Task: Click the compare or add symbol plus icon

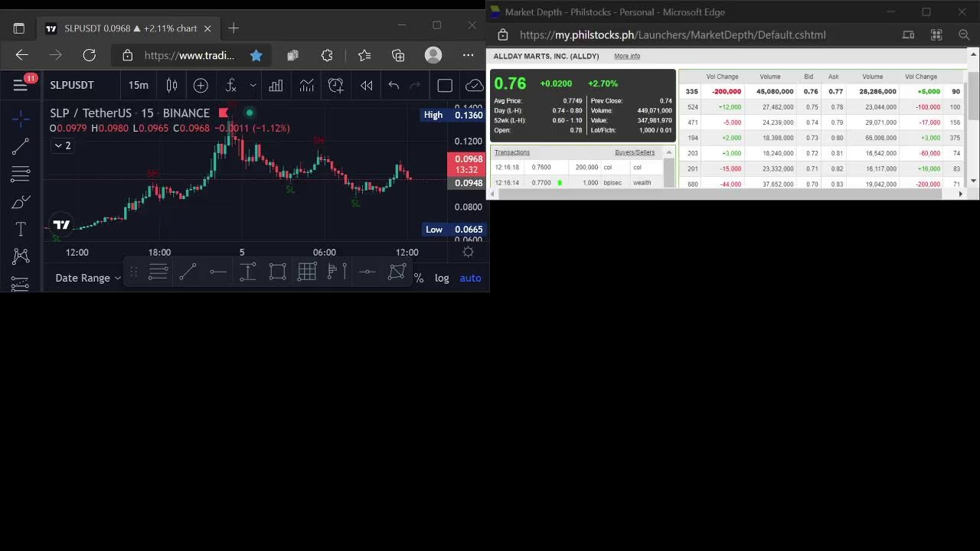Action: [x=201, y=85]
